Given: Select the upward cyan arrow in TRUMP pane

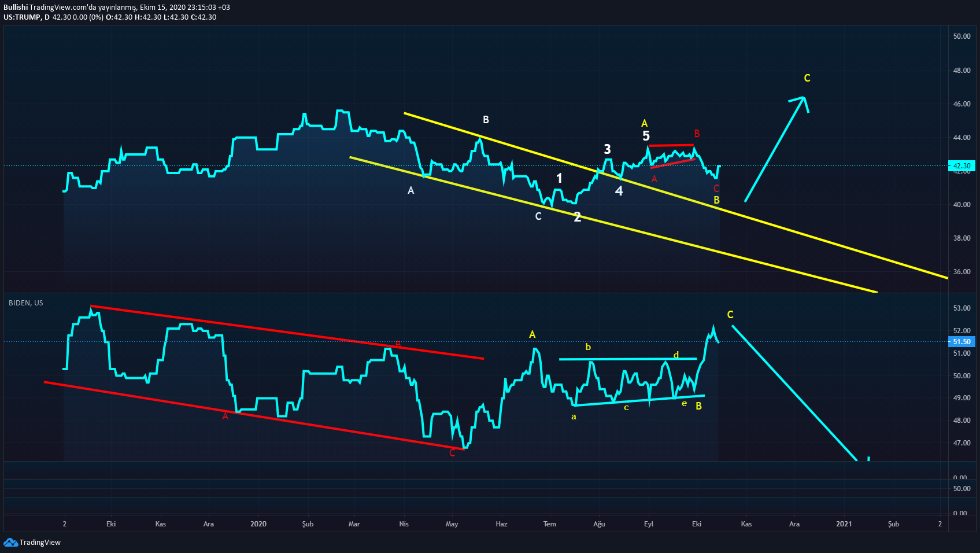Looking at the screenshot, I should click(775, 149).
